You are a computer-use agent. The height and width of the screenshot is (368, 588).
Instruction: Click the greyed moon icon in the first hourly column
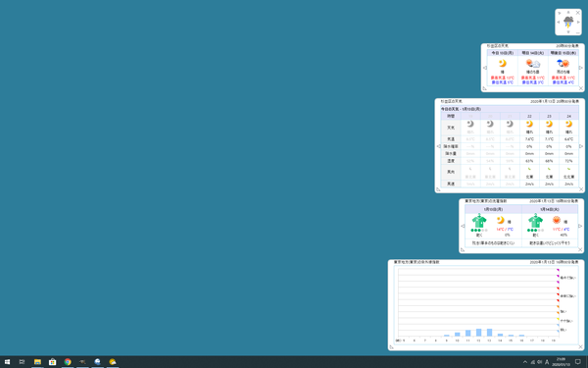click(470, 124)
